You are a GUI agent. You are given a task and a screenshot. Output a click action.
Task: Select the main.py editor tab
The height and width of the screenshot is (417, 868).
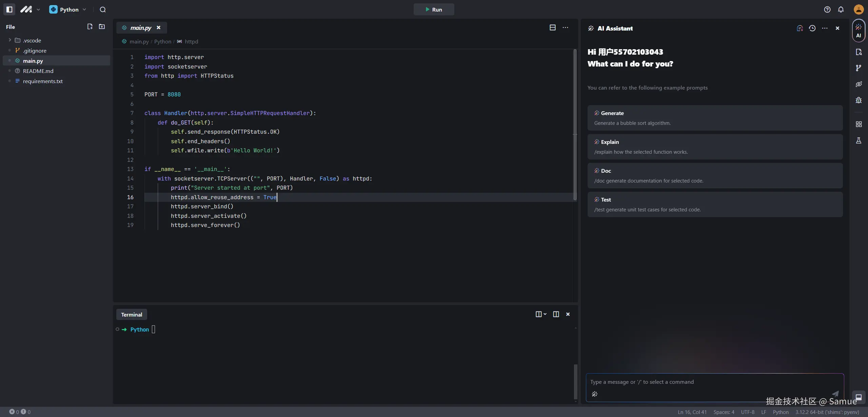coord(140,28)
